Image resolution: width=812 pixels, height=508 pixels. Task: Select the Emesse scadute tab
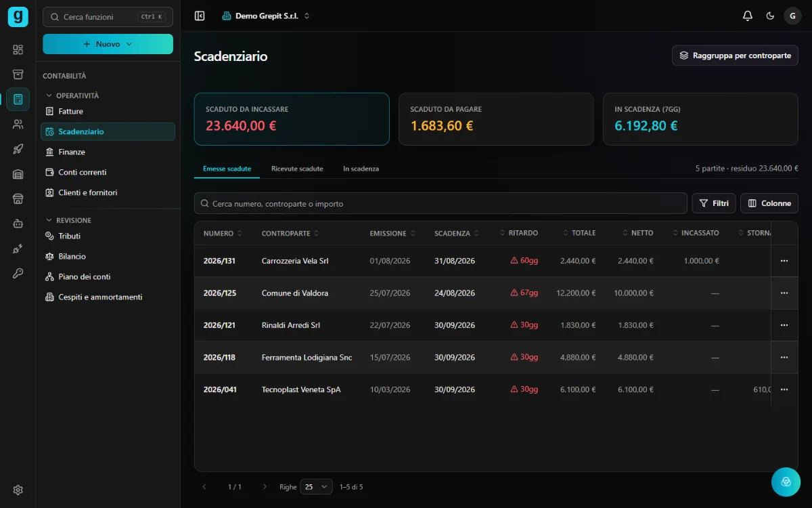(x=227, y=169)
